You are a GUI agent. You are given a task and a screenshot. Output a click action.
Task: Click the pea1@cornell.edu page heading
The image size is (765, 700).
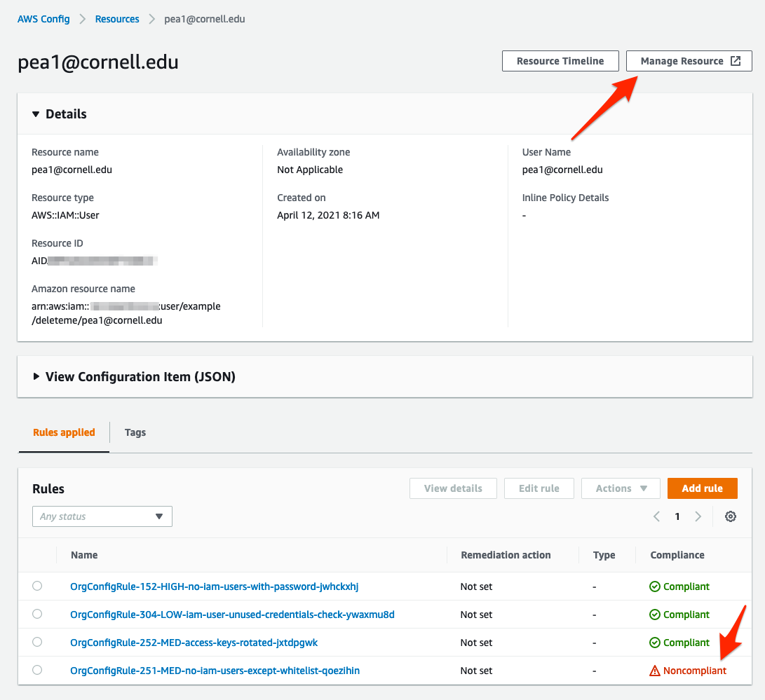point(98,62)
